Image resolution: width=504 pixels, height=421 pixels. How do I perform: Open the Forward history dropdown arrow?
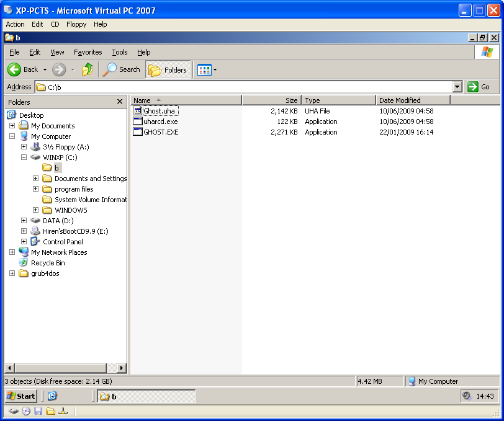(x=73, y=69)
